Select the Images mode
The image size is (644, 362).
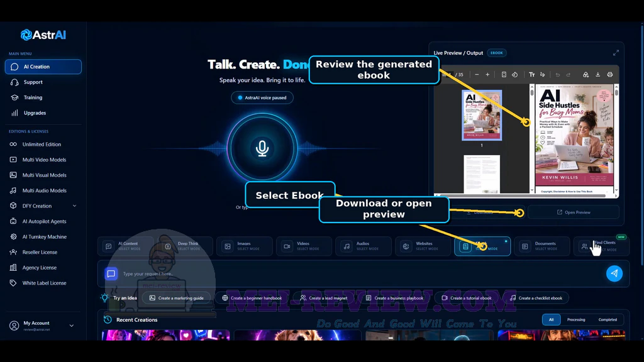245,246
